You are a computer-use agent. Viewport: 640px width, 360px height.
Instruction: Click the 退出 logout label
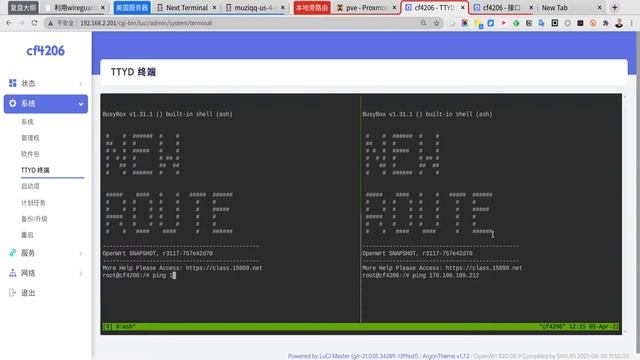[28, 293]
